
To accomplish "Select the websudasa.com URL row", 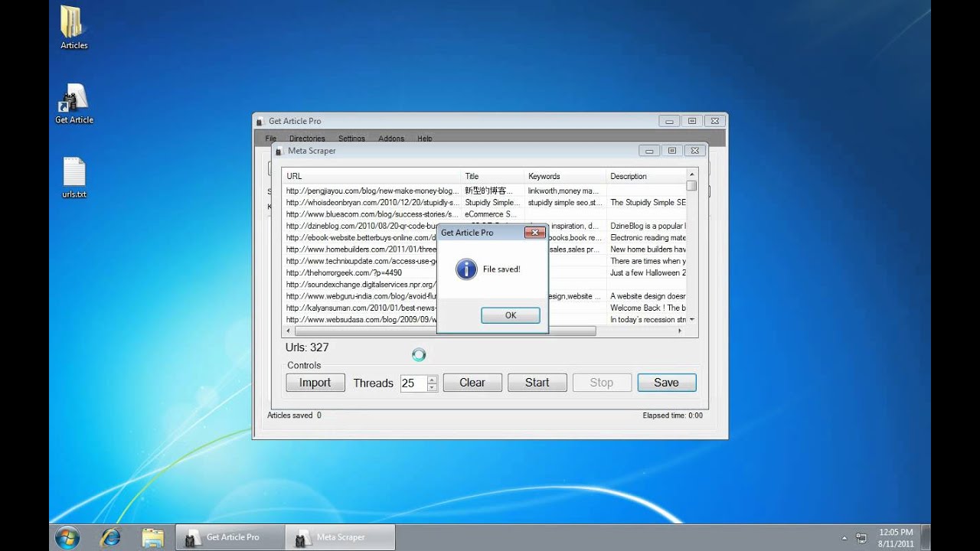I will [x=361, y=319].
